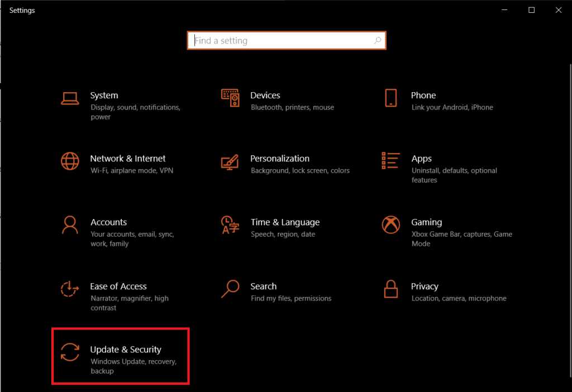Select the Phone settings icon
Screen dimensions: 572x392
391,98
